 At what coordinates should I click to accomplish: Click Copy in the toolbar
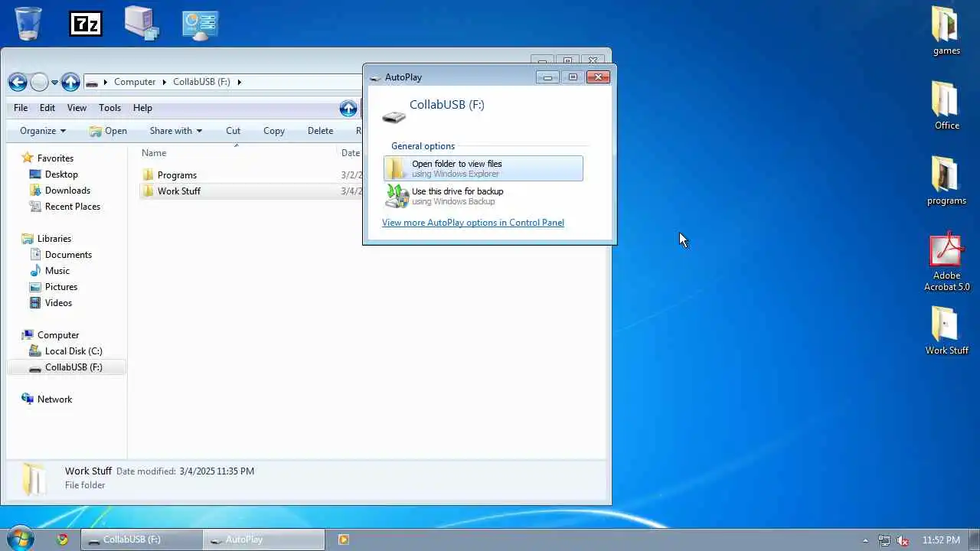tap(274, 131)
